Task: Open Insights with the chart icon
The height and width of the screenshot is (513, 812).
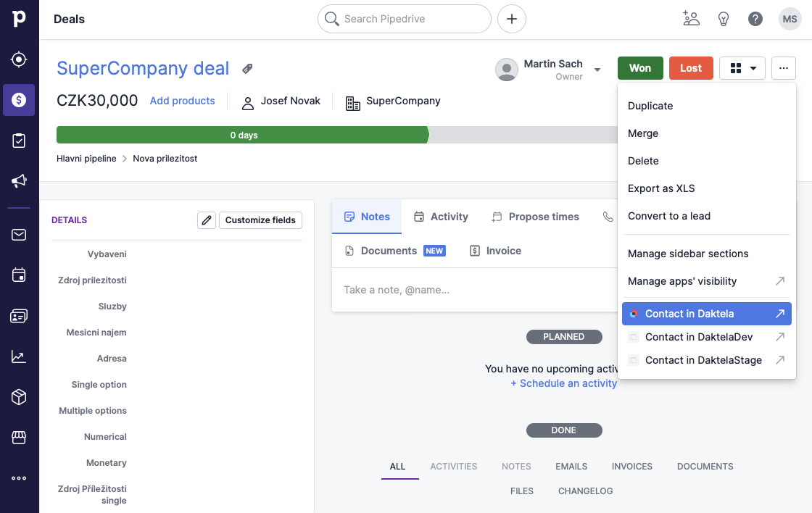Action: click(19, 356)
